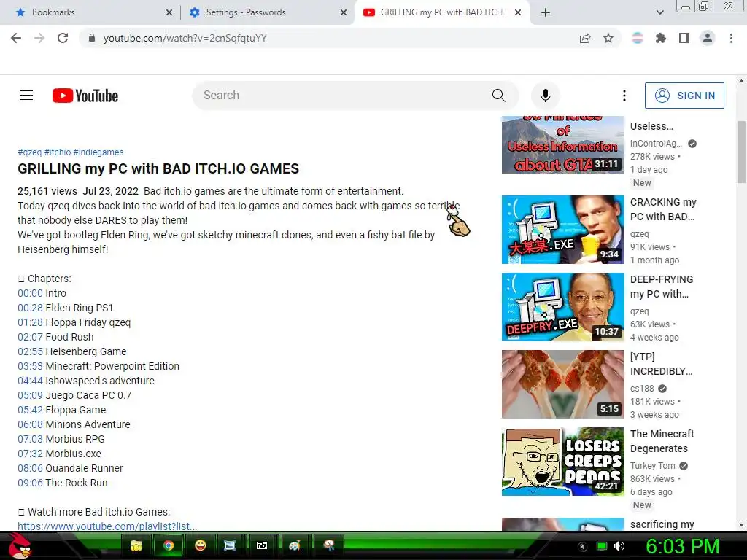Open the #indiegames hashtag
Viewport: 747px width, 560px height.
point(98,152)
